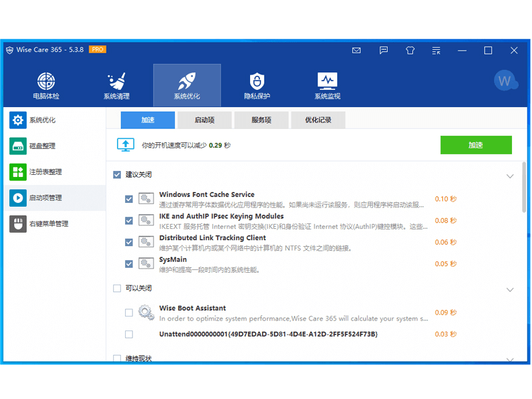Screen dimensions: 532x399
Task: Select 启动项管理 startup sidebar item
Action: [55, 198]
